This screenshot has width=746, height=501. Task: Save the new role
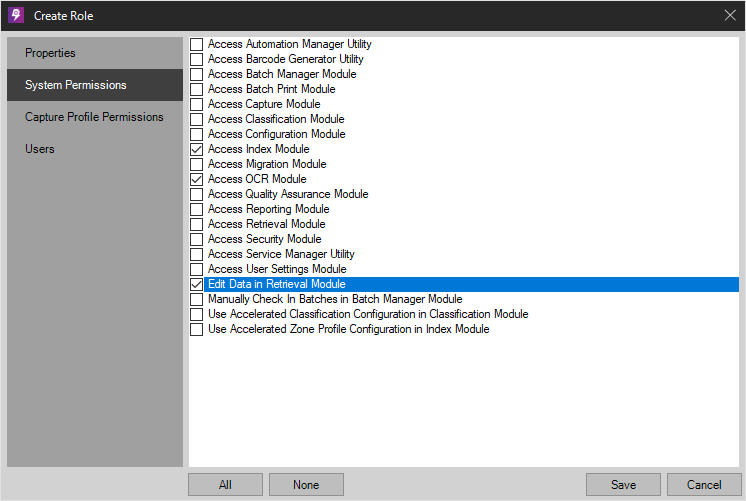tap(623, 484)
